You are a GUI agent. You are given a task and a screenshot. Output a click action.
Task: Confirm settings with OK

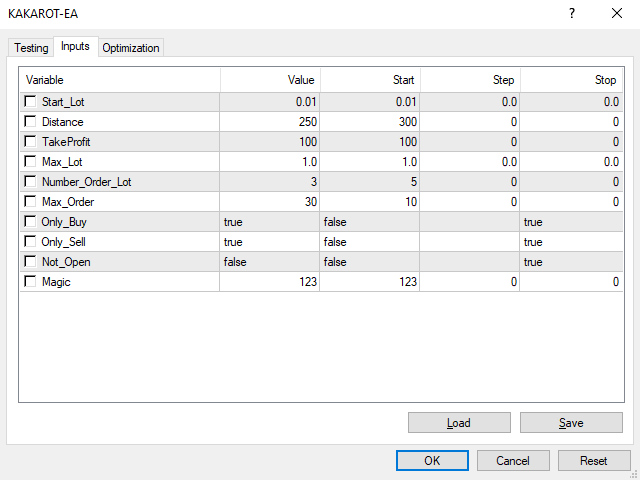tap(432, 460)
